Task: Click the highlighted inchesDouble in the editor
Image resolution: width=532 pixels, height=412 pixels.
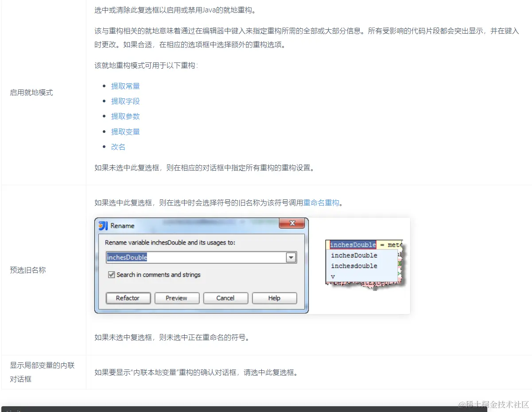Action: pos(353,245)
